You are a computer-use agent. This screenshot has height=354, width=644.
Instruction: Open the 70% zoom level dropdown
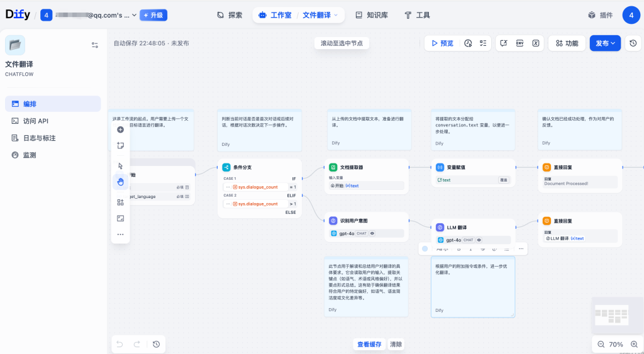(616, 345)
